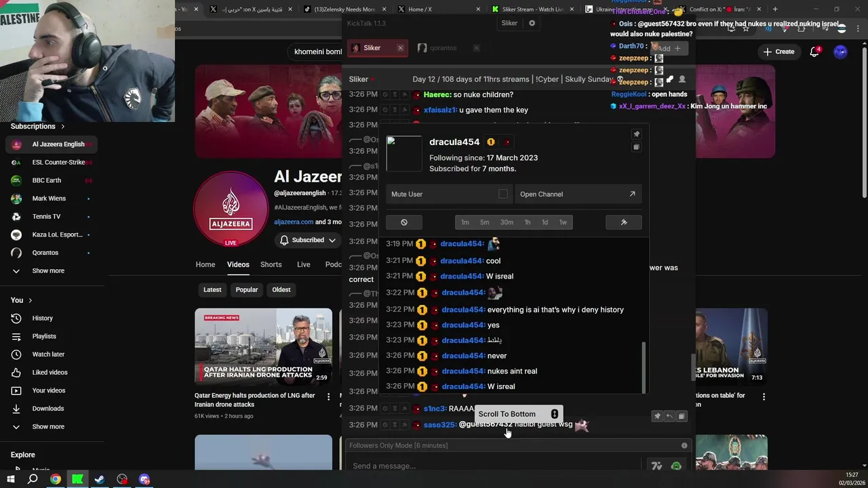Show more subscriptions in sidebar
This screenshot has height=488, width=868.
tap(49, 270)
